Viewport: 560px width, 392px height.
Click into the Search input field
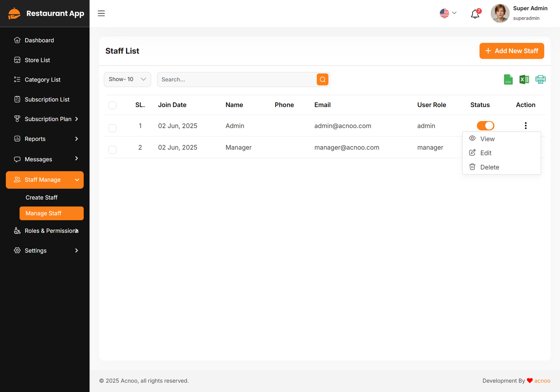tap(237, 79)
